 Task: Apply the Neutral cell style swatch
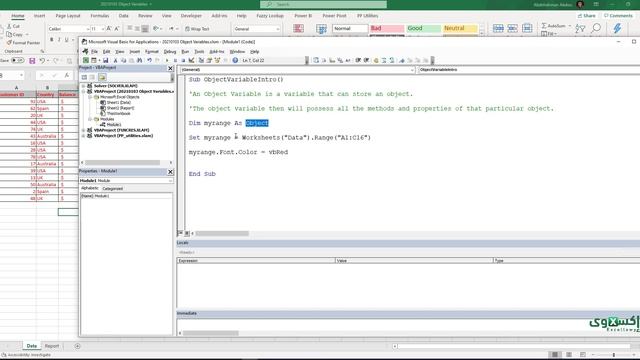click(460, 28)
